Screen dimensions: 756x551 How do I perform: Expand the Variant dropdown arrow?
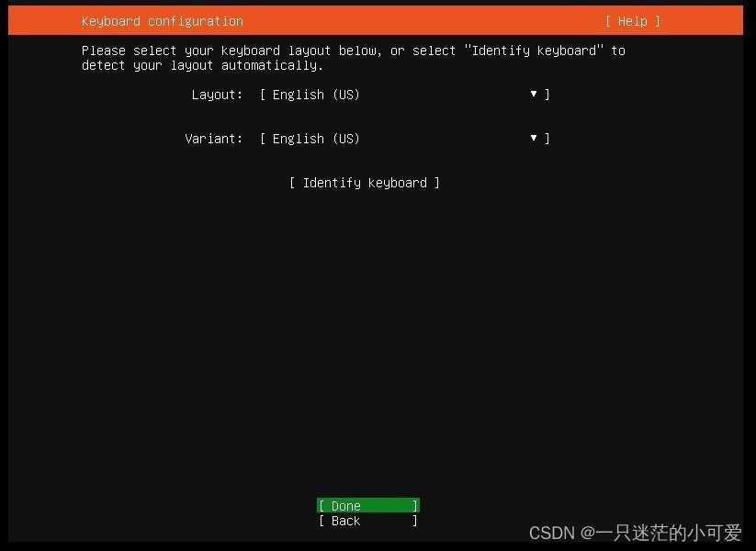point(534,138)
